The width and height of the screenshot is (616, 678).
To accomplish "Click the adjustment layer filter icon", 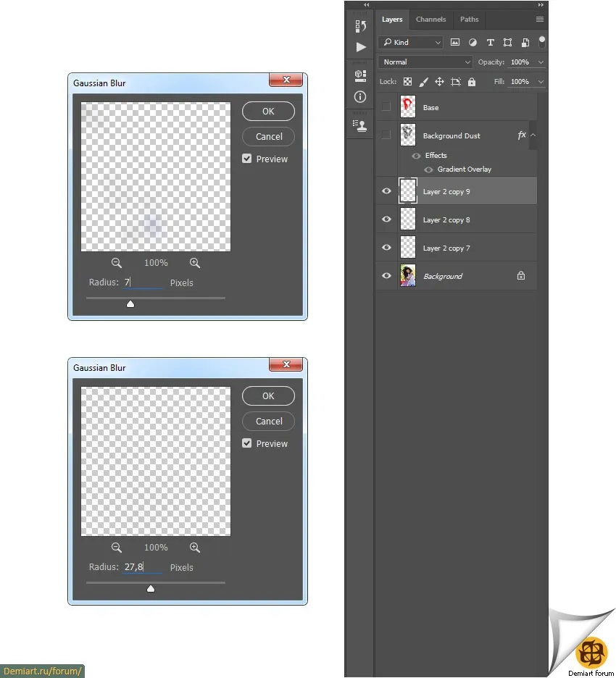I will (473, 42).
